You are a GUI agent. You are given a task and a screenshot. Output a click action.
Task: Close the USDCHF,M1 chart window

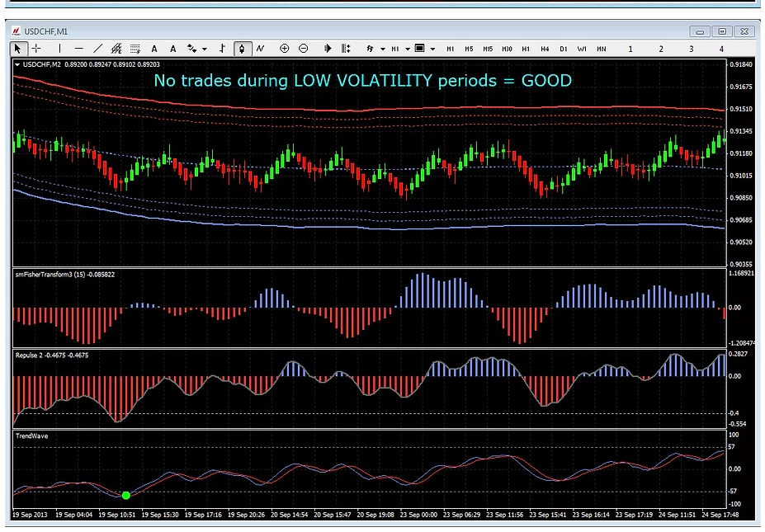coord(744,31)
